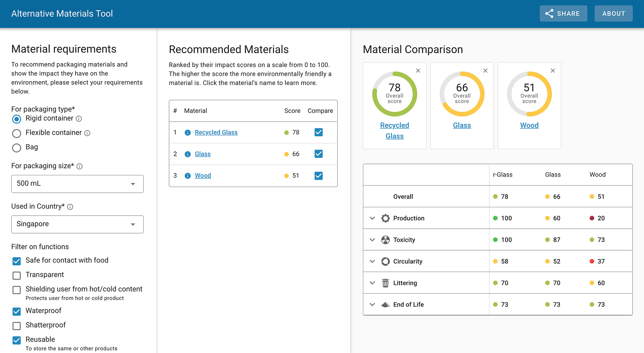Click info icon beside Recycled Glass row

(188, 133)
